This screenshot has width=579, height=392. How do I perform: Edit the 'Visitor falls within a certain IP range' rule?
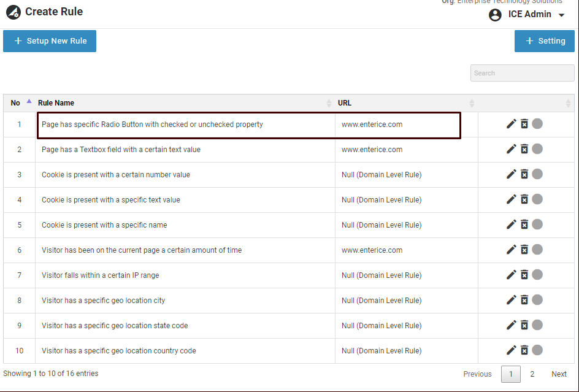pos(511,275)
